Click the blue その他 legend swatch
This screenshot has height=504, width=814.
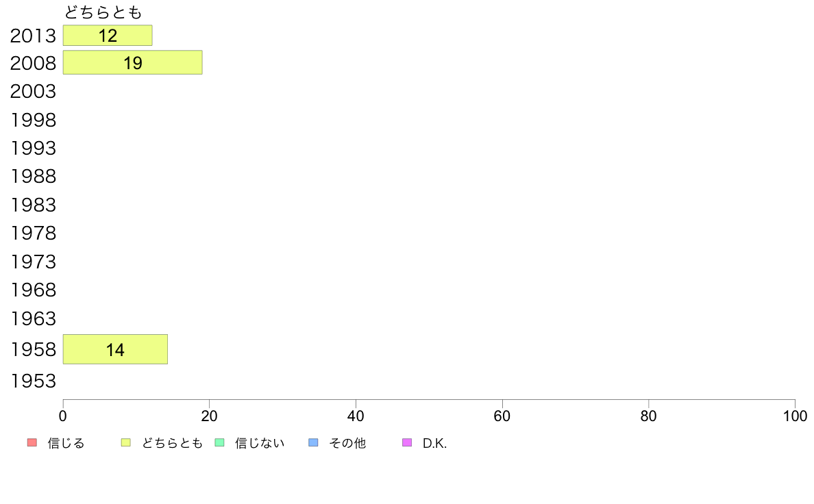[314, 443]
